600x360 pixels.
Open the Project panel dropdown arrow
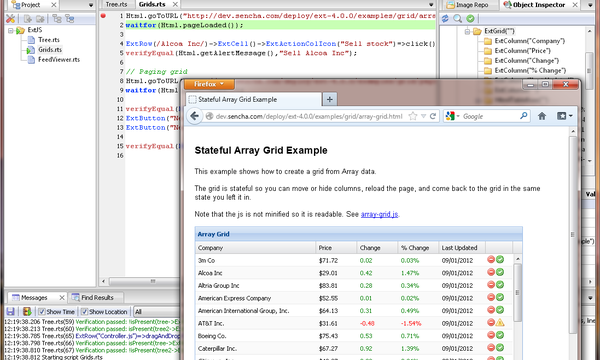tap(91, 5)
